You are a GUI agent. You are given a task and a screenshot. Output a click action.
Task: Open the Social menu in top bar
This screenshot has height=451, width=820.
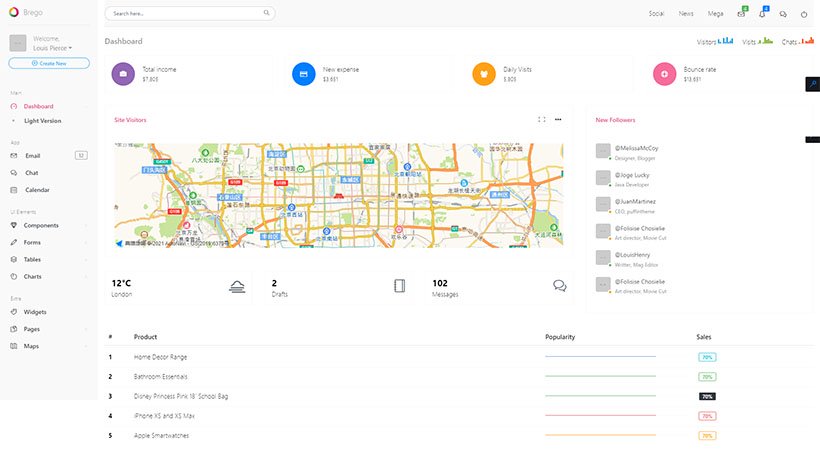pos(656,14)
